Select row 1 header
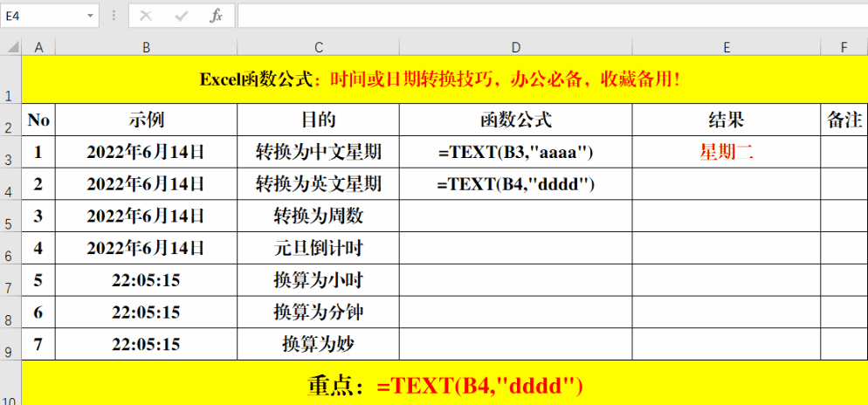 11,79
